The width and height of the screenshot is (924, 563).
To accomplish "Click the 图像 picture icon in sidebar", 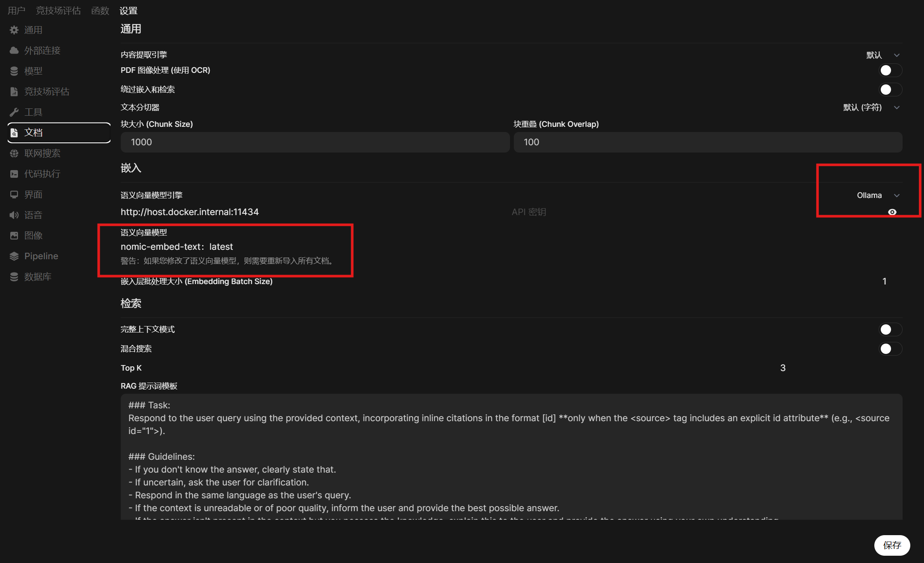I will click(x=14, y=236).
